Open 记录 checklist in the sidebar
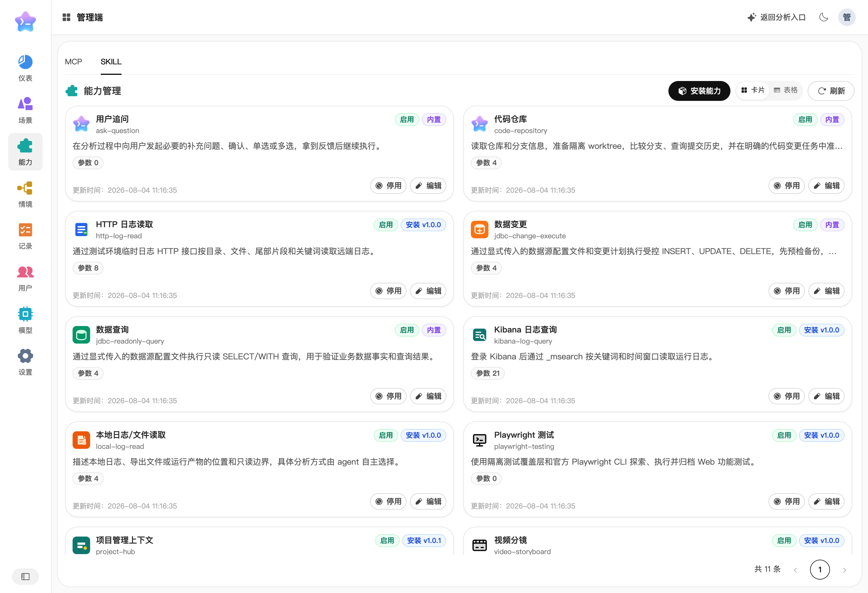The image size is (868, 593). pyautogui.click(x=25, y=236)
